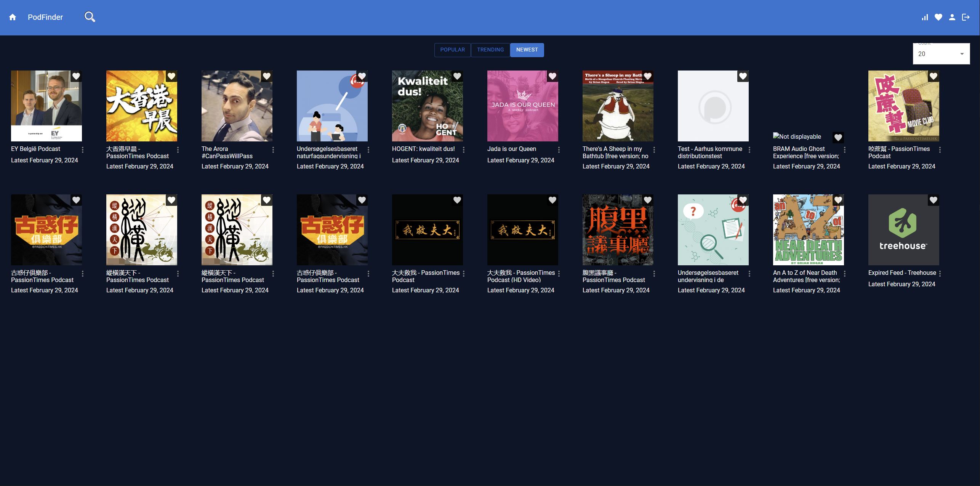Screen dimensions: 980x486
Task: Click the PodFinder title link
Action: pyautogui.click(x=45, y=17)
